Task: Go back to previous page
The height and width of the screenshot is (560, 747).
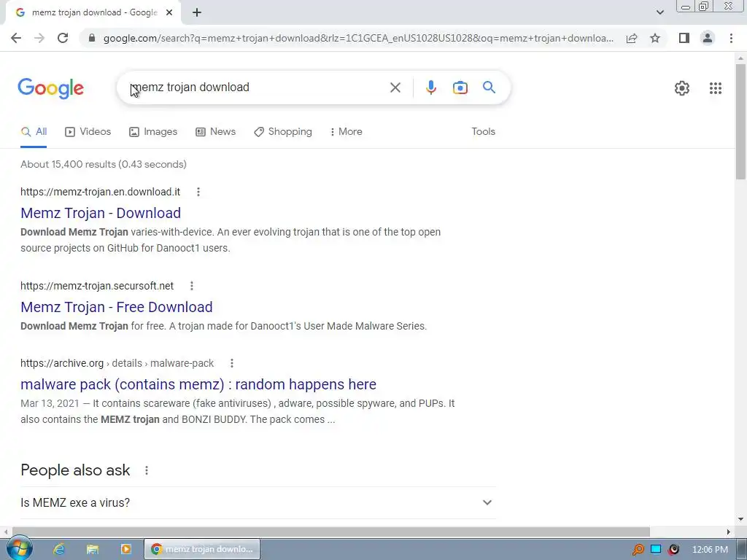Action: tap(16, 38)
